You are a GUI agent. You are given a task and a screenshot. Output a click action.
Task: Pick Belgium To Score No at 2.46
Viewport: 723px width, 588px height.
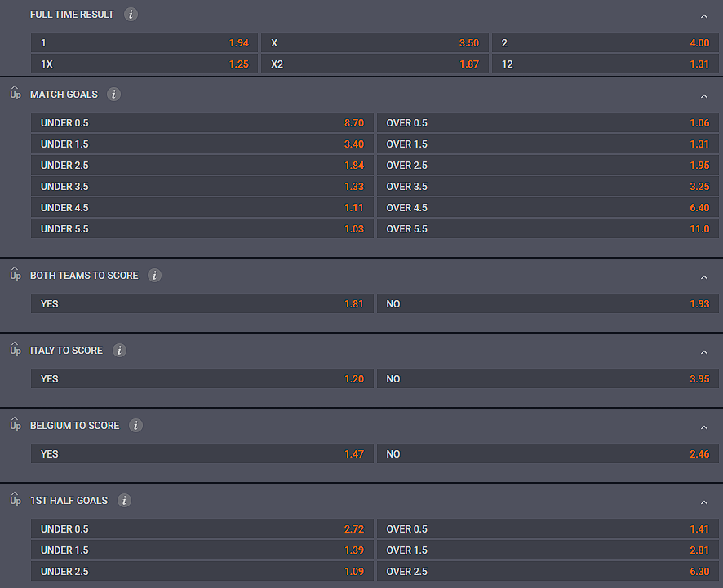(548, 454)
